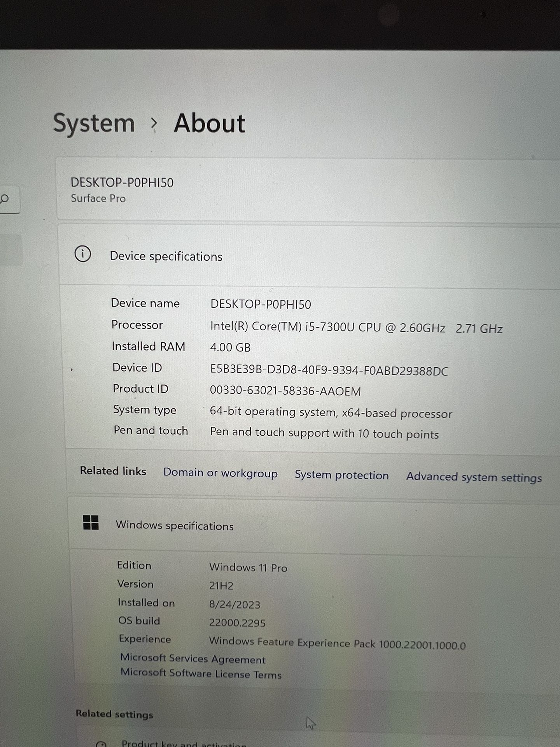The image size is (560, 747).
Task: Select the Device name value DESKTOP-P0PHI50
Action: [261, 304]
